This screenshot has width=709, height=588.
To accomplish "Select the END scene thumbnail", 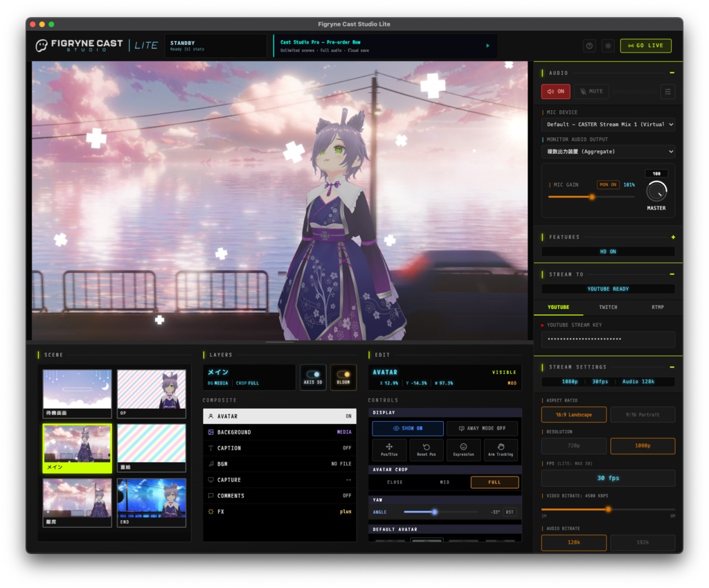I will 152,503.
